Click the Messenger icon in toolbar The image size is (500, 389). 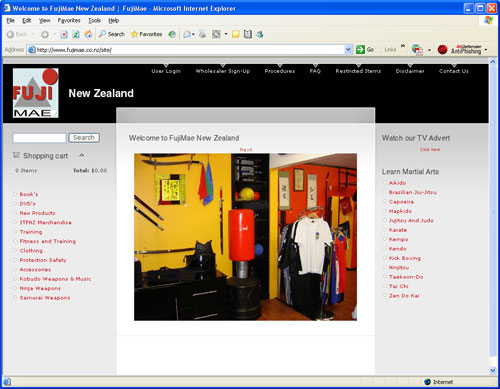pyautogui.click(x=260, y=34)
